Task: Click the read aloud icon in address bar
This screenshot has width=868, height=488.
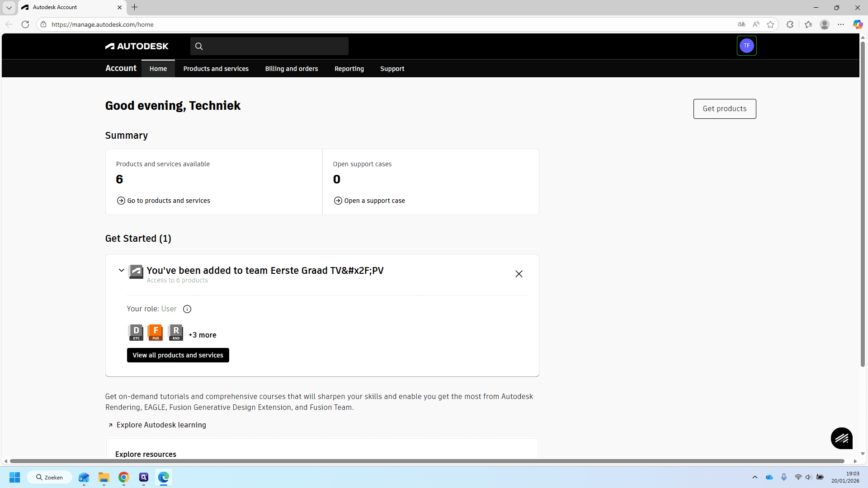Action: tap(756, 24)
